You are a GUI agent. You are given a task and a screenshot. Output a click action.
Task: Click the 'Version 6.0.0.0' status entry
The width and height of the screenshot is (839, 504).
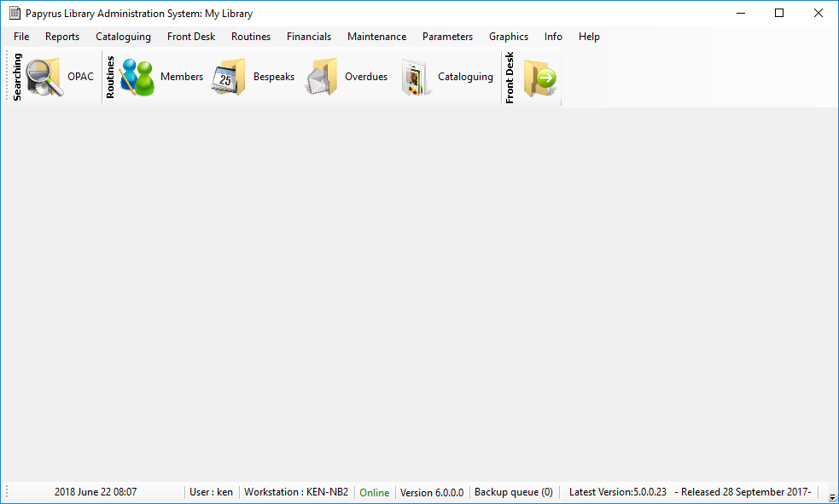click(432, 492)
